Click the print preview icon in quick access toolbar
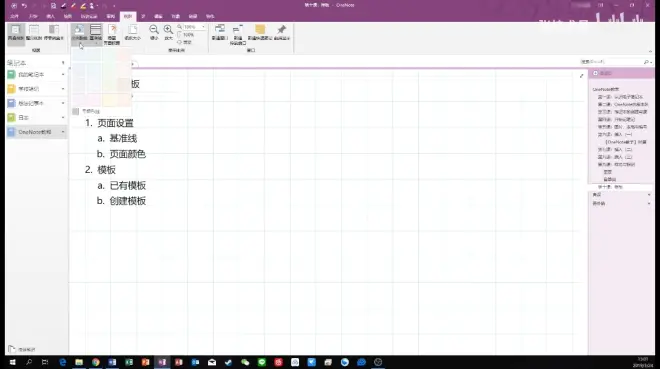 coord(53,5)
